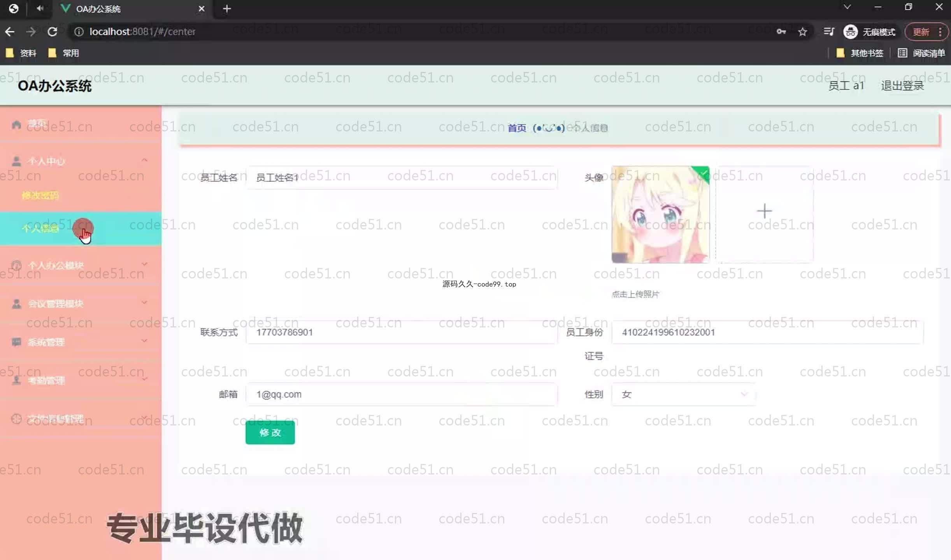This screenshot has width=951, height=560.
Task: Click the 会议管理模块 sidebar icon
Action: point(16,304)
